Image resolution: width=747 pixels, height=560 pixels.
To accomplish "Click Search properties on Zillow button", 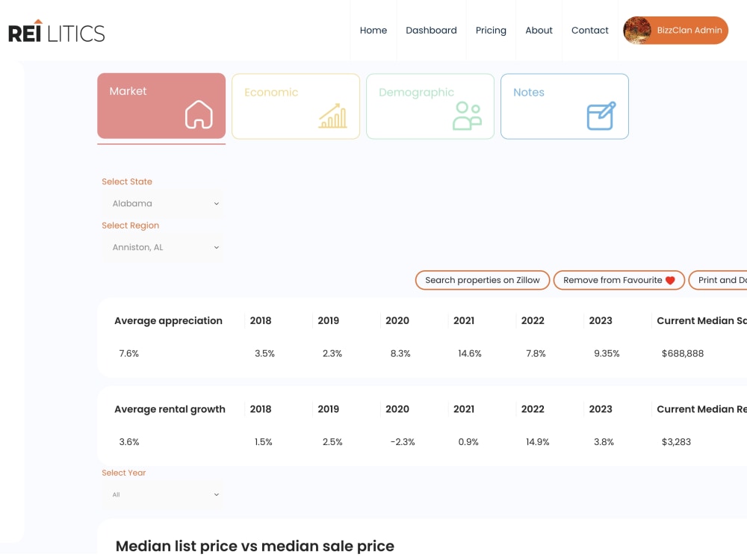I will point(483,281).
